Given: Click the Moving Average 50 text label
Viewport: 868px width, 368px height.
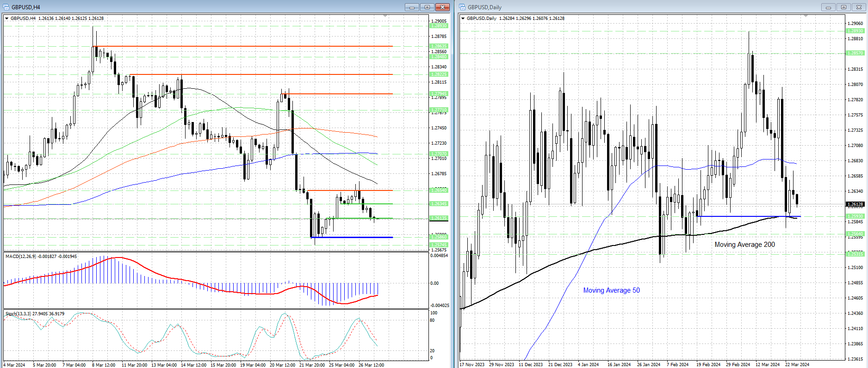Looking at the screenshot, I should [611, 290].
